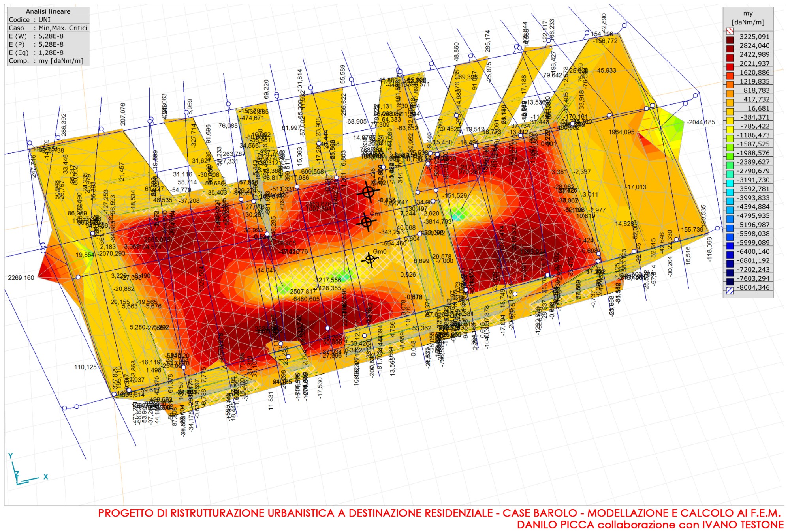Click the XYZ axis triad indicator
Image resolution: width=790 pixels, height=532 pixels.
(x=28, y=469)
